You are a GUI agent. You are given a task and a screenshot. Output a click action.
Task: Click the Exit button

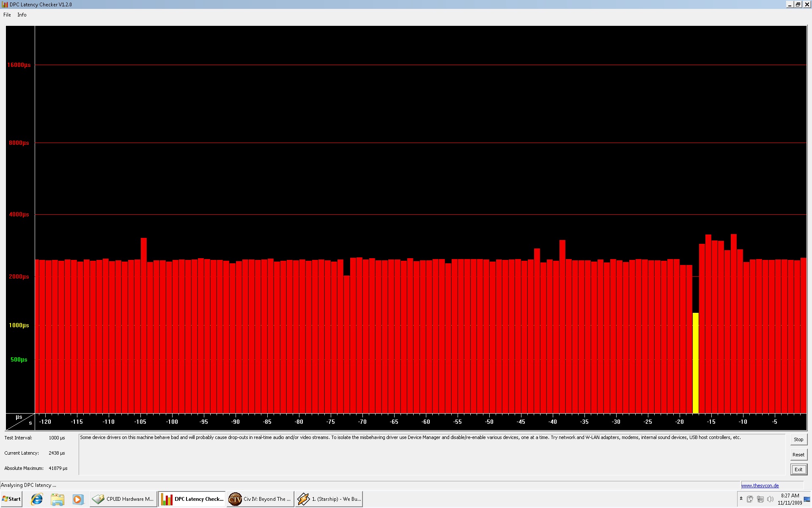(x=798, y=469)
